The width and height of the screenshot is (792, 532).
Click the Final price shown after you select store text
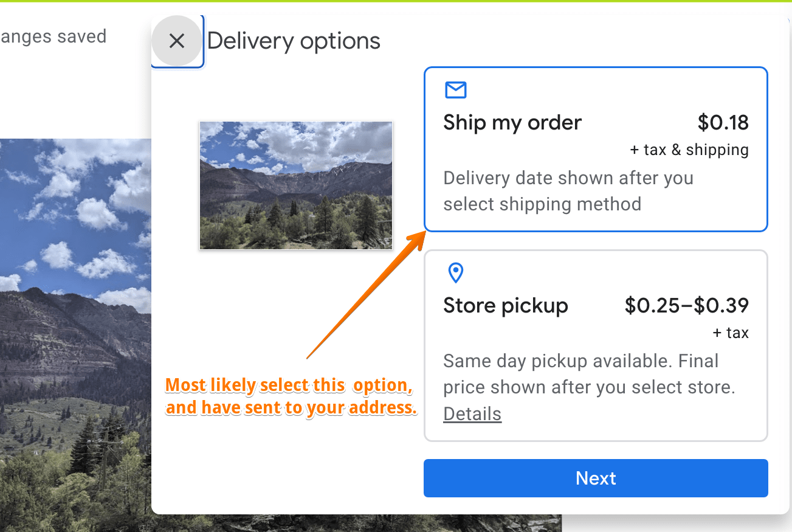click(590, 374)
